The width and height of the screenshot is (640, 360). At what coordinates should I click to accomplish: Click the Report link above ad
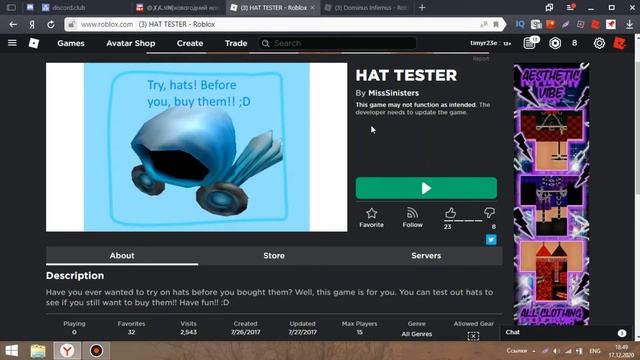[481, 59]
